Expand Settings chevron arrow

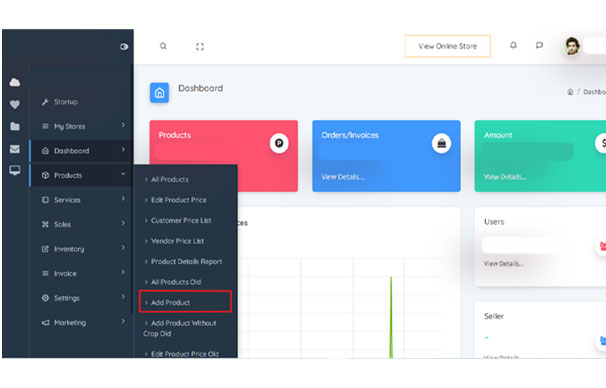click(x=123, y=296)
